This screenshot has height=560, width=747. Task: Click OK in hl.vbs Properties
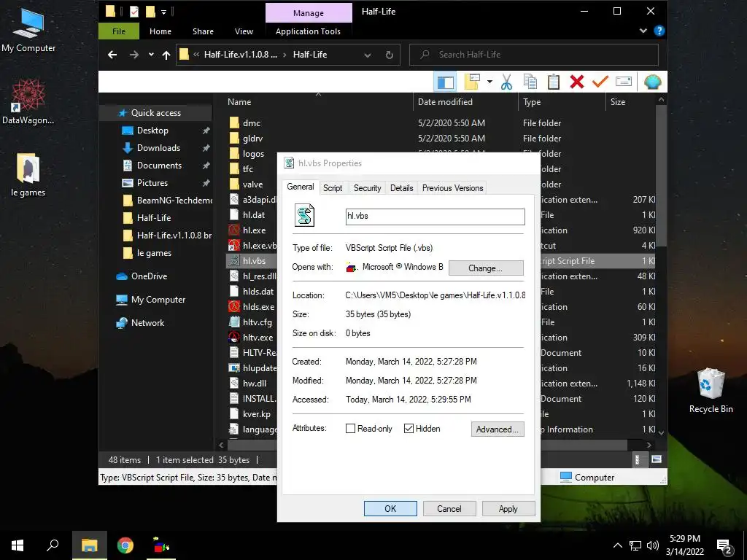click(x=390, y=508)
